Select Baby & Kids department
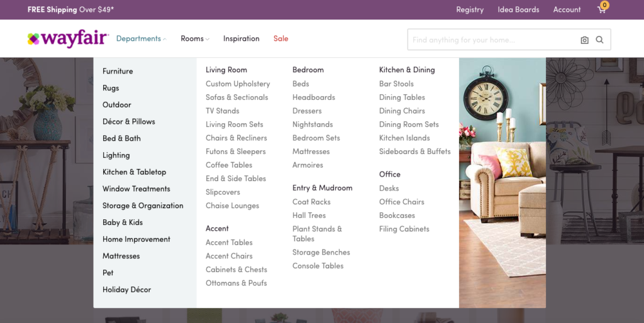Viewport: 644px width, 323px height. [x=123, y=222]
